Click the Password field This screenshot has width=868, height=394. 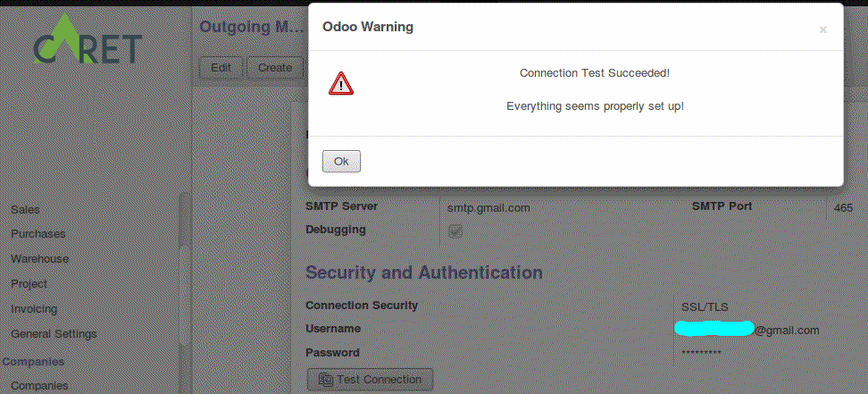(701, 353)
